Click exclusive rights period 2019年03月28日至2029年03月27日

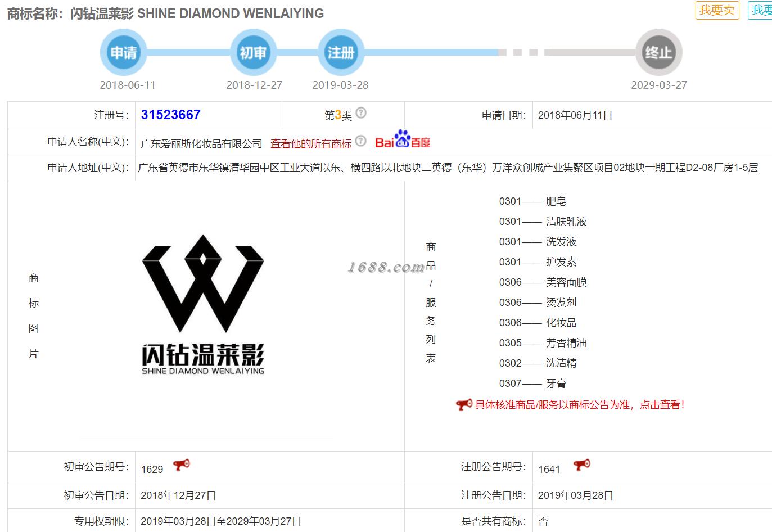pos(221,521)
